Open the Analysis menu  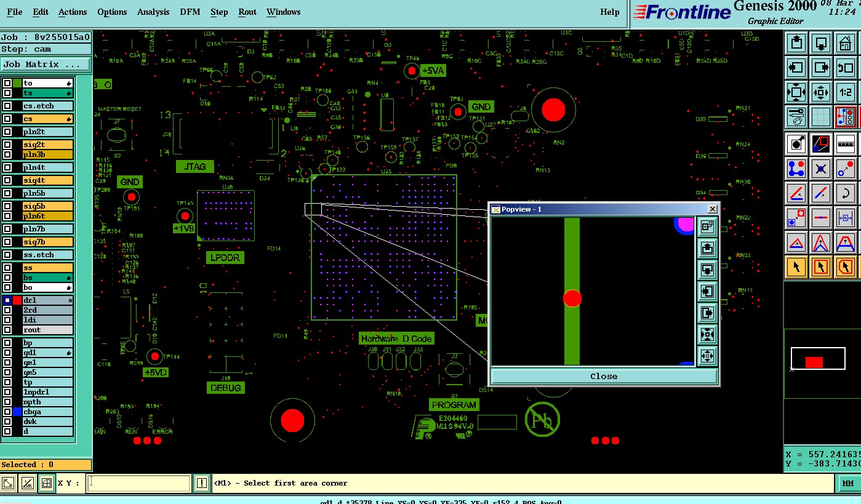[x=154, y=12]
